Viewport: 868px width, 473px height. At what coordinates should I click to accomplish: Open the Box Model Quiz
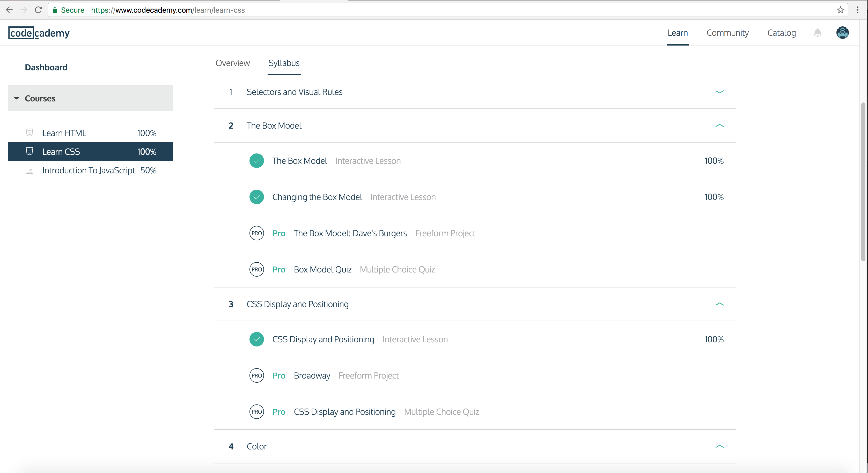click(322, 270)
